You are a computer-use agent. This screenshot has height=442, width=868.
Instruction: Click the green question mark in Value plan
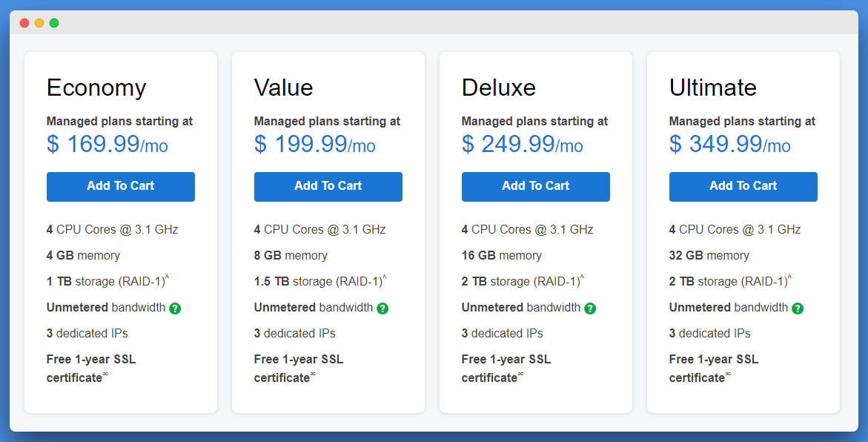pos(383,308)
